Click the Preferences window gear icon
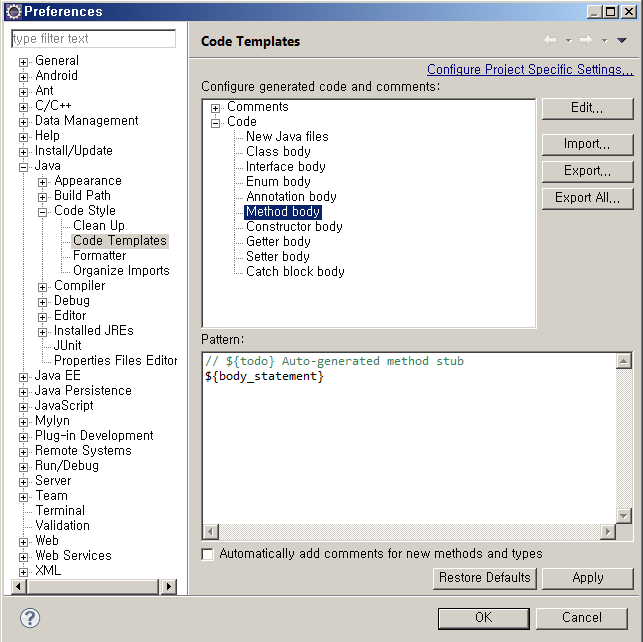Screen dimensions: 643x642 (14, 11)
